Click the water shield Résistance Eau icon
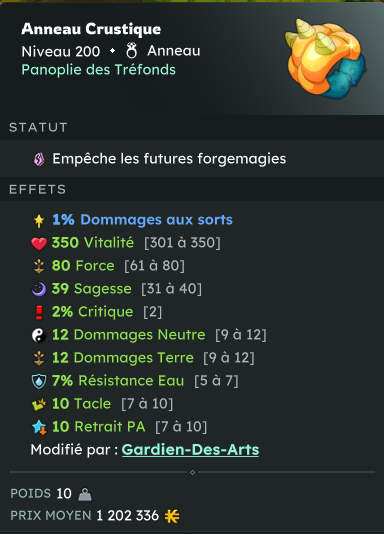The width and height of the screenshot is (384, 534). point(39,381)
